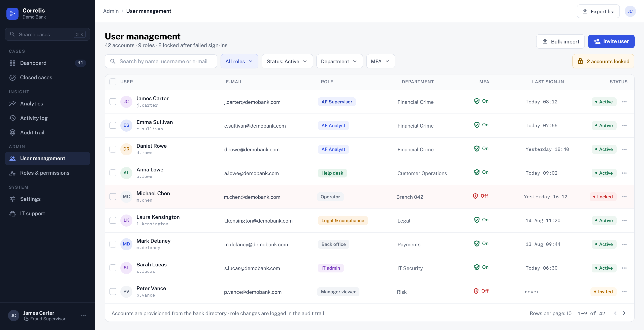
Task: Click the Correlis logo icon
Action: pyautogui.click(x=12, y=13)
